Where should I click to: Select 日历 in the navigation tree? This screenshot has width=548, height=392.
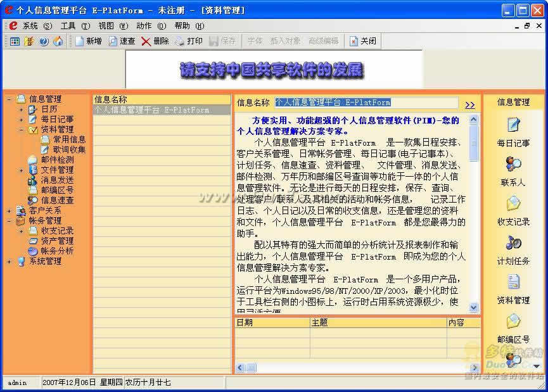coord(49,109)
